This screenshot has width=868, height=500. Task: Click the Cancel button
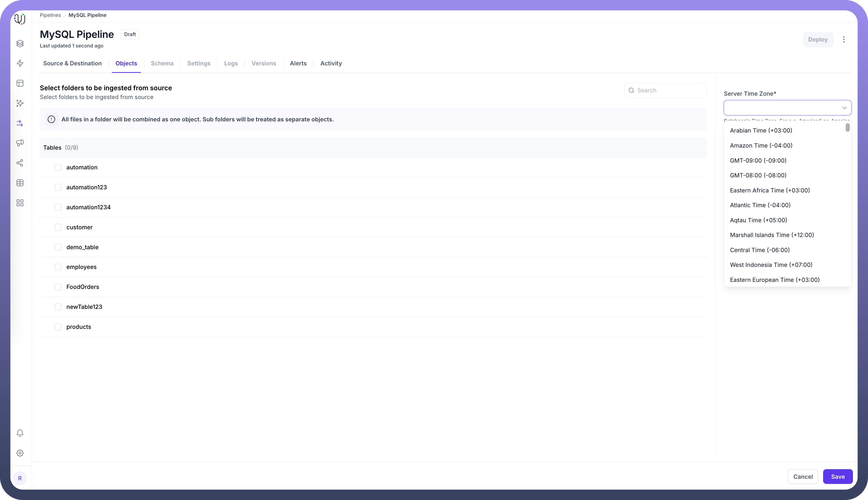click(x=803, y=477)
